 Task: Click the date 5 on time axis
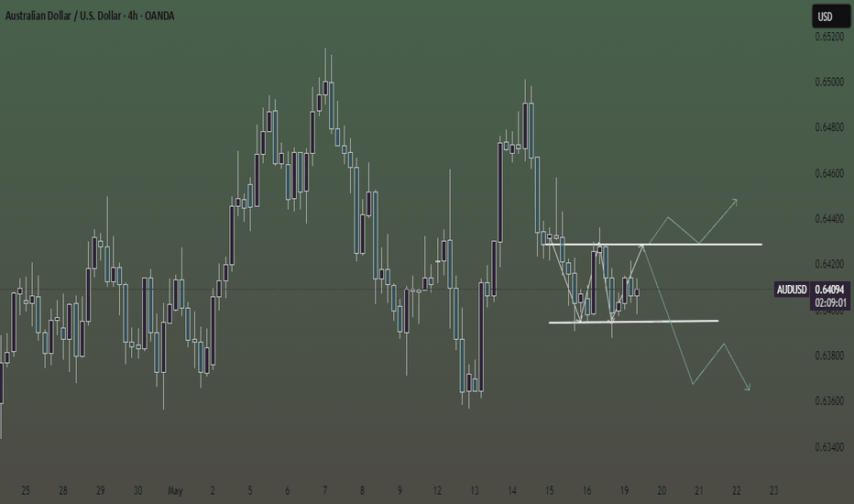(x=250, y=491)
